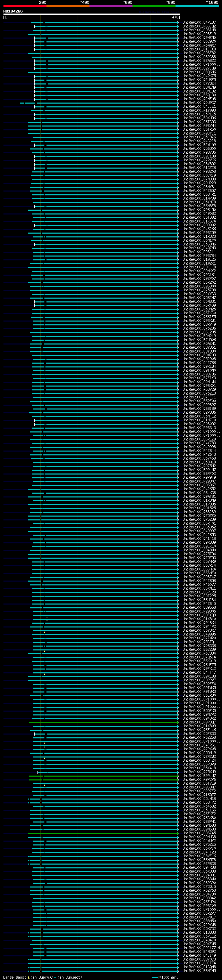222x980 pixels.
Task: Click the UniRef100_B8NLM9 hit label
Action: point(199,88)
